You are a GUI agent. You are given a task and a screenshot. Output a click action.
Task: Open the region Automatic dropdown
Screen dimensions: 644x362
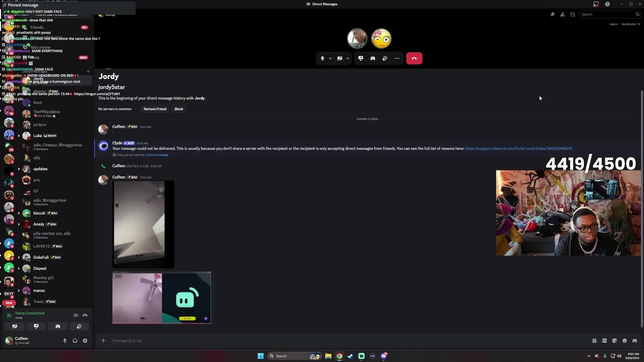629,24
